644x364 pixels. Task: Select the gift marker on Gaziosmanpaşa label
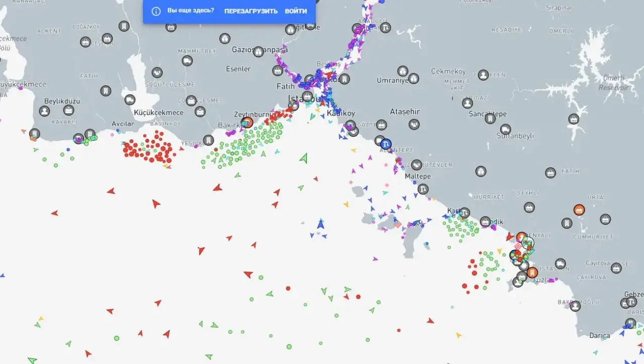pos(259,51)
